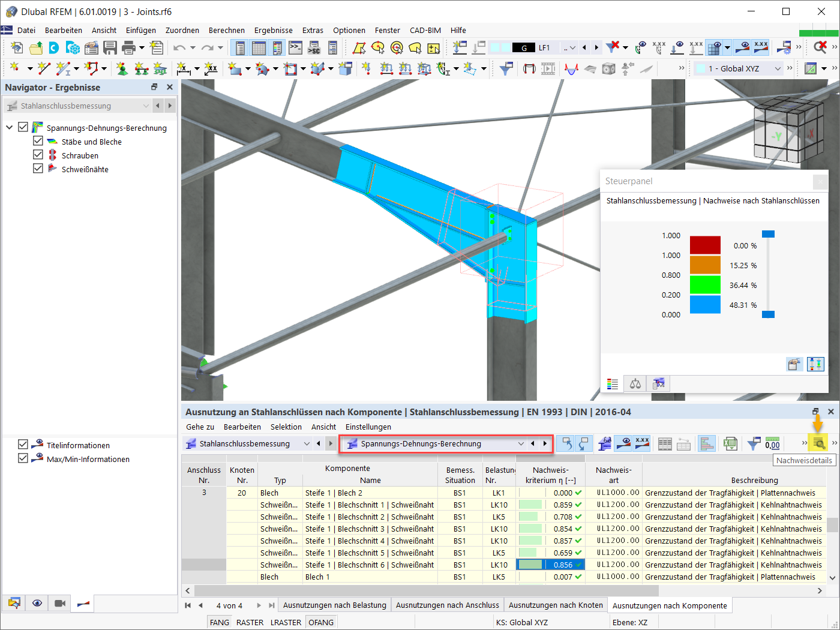This screenshot has height=630, width=840.
Task: Select the 0.856 Nachweiskriterium cell
Action: click(x=551, y=565)
